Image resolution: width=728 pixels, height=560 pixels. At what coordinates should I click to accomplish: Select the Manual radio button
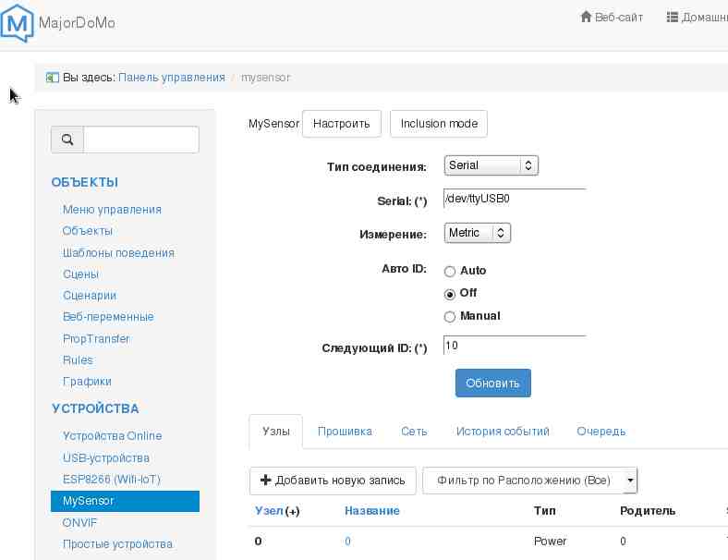click(x=449, y=317)
